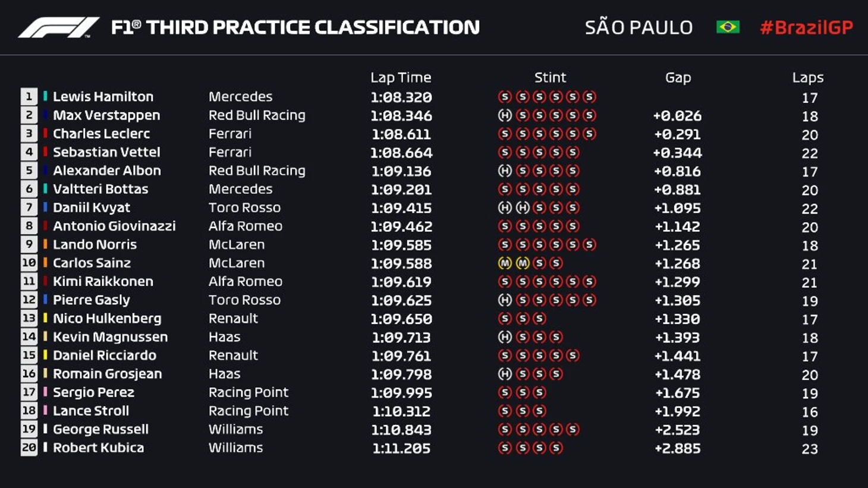Viewport: 868px width, 488px height.
Task: Click Ferrari colour bar beside Charles Leclerc
Action: coord(45,133)
